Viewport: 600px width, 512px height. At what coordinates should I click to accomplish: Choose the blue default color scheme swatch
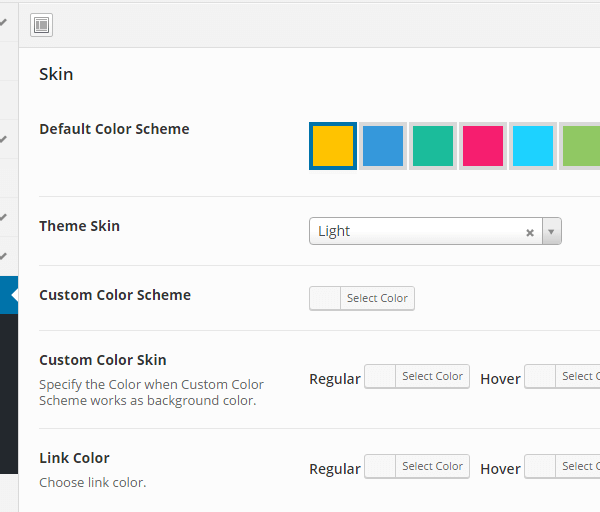[382, 146]
